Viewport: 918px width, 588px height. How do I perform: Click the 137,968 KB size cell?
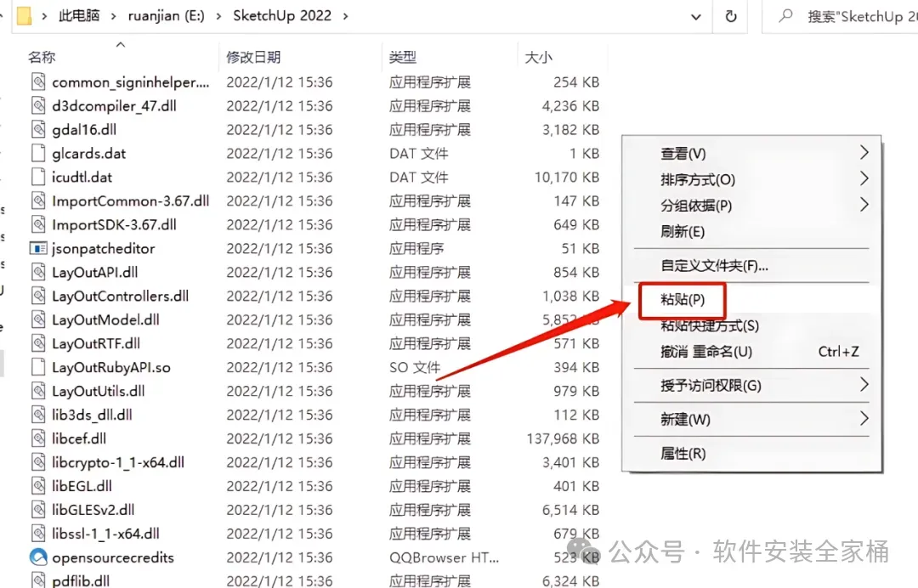tap(563, 438)
